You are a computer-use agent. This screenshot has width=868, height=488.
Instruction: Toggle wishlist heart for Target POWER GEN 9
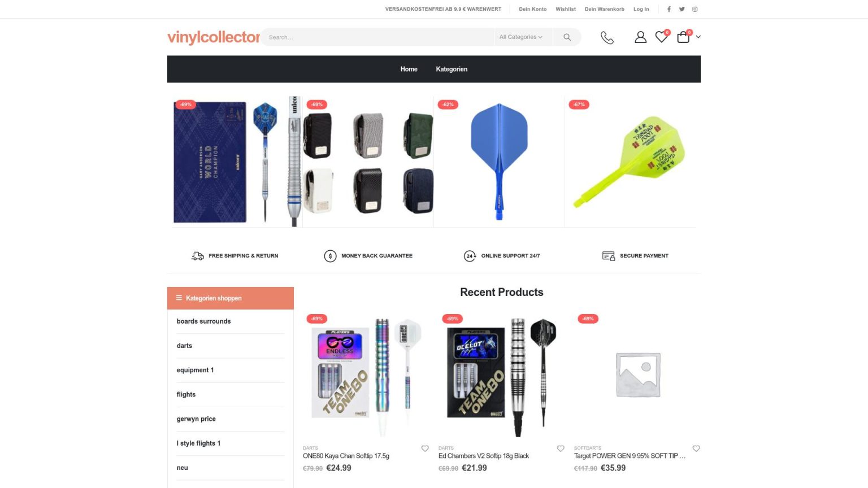pos(696,448)
